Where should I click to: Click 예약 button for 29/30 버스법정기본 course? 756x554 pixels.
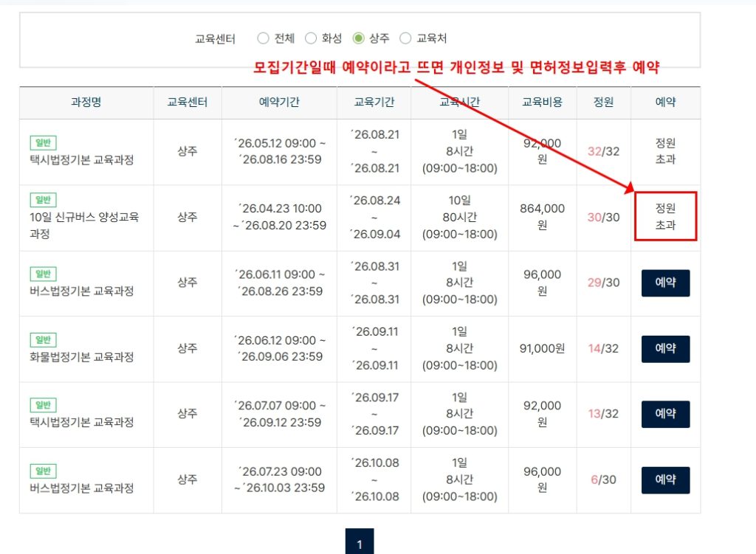[x=665, y=283]
